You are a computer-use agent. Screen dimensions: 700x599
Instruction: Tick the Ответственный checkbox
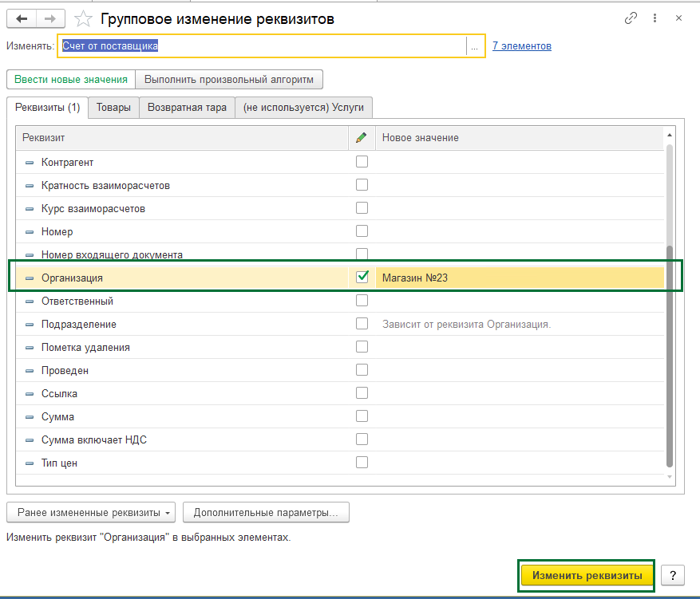(x=362, y=300)
